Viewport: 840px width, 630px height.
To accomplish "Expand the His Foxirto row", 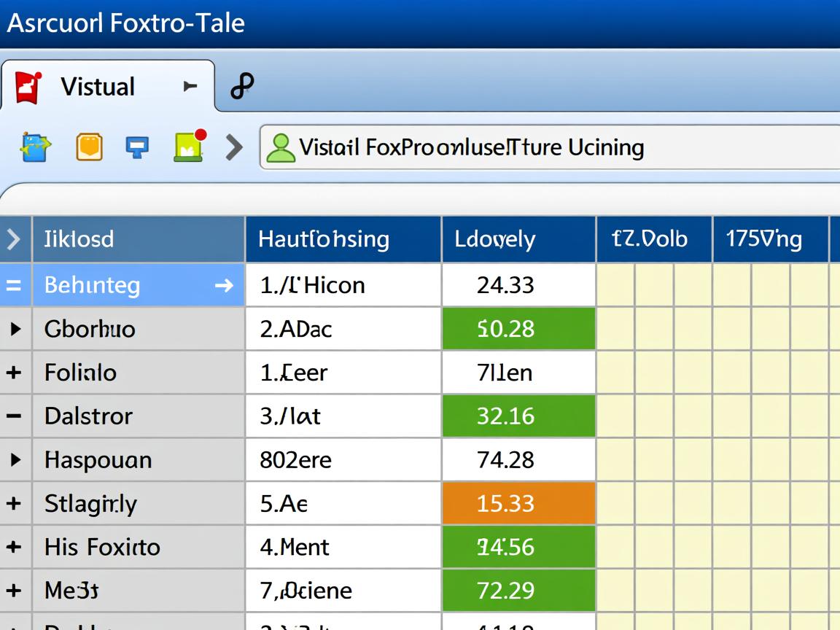I will [x=15, y=547].
